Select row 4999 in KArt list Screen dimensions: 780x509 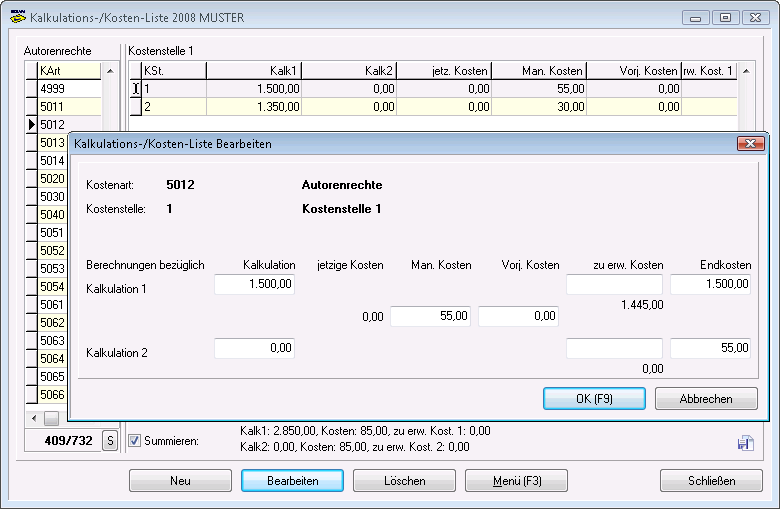click(x=52, y=88)
